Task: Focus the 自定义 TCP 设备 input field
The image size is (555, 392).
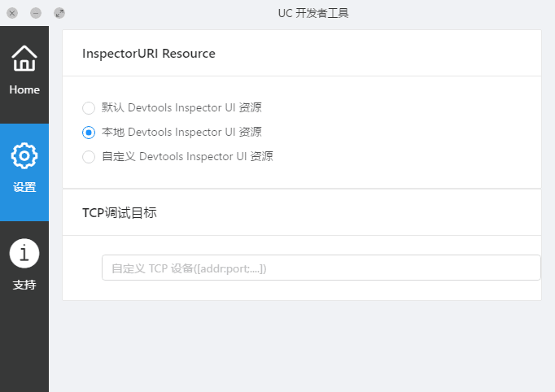Action: 321,268
